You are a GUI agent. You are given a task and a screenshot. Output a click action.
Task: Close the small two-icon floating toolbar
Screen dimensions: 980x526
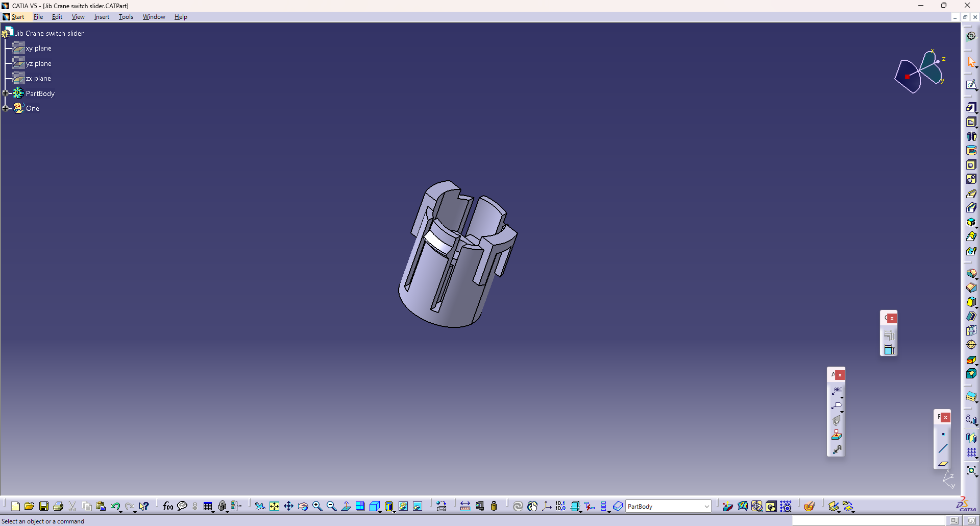click(892, 318)
